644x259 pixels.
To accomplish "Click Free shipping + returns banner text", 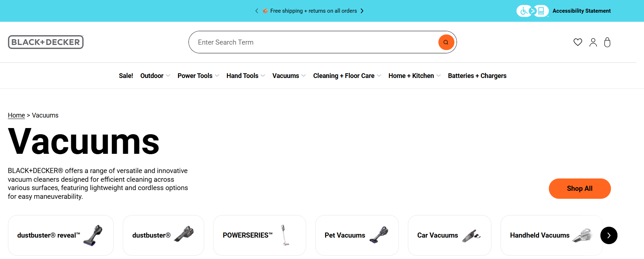I will [313, 11].
